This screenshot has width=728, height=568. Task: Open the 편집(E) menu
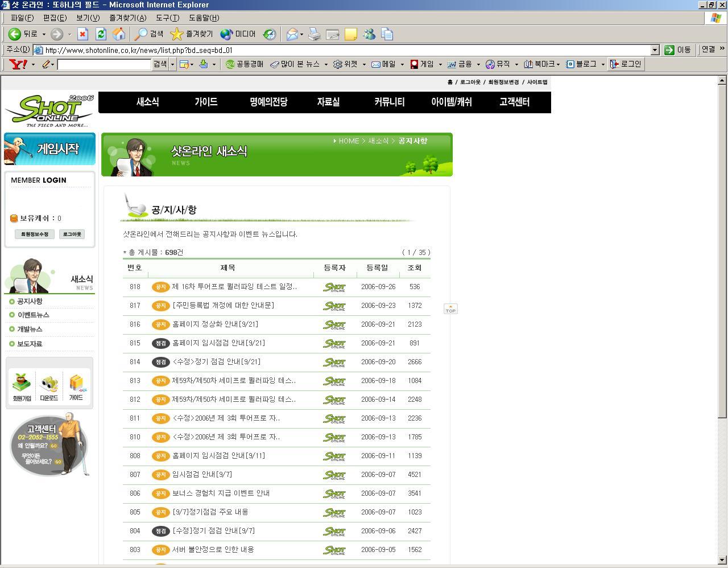click(x=55, y=18)
